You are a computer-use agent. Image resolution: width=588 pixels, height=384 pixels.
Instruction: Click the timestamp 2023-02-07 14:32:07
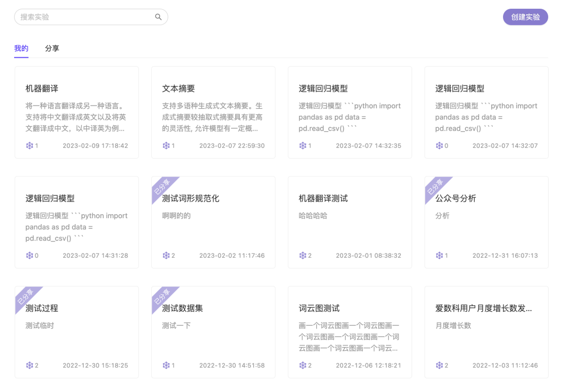tap(505, 145)
